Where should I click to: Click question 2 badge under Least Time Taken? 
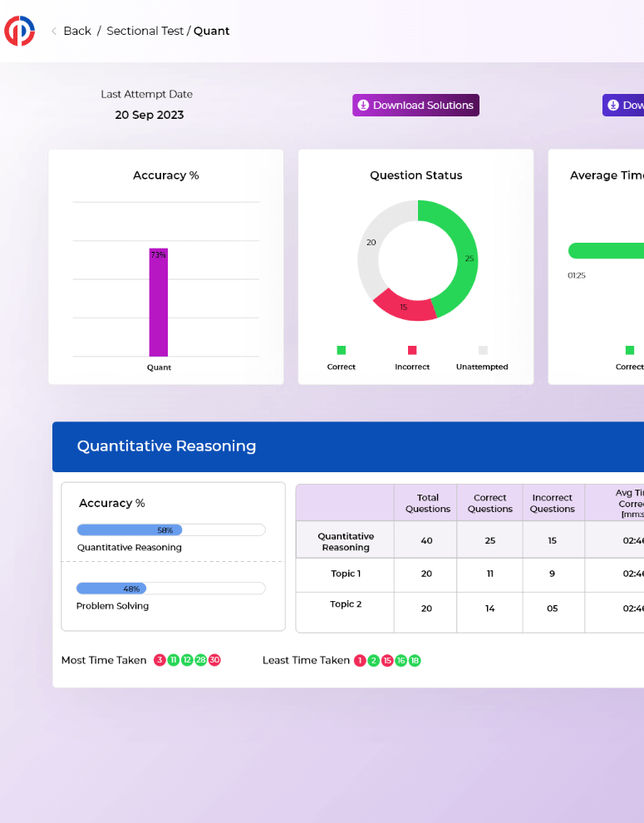pos(373,660)
